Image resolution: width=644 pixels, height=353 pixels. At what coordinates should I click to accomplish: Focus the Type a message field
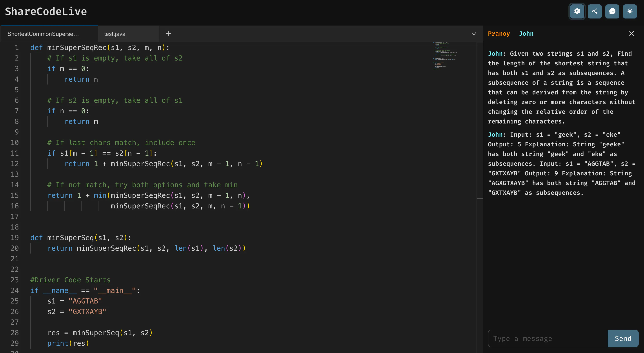click(548, 338)
